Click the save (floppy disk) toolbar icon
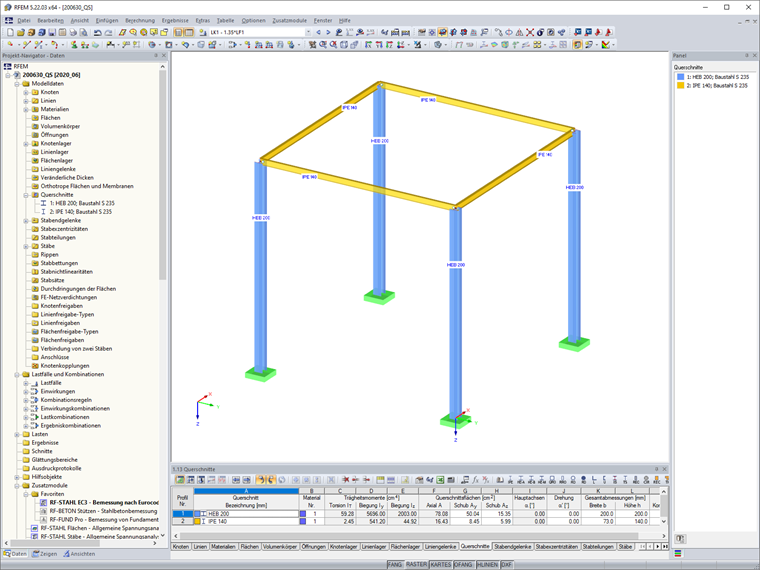 point(52,32)
